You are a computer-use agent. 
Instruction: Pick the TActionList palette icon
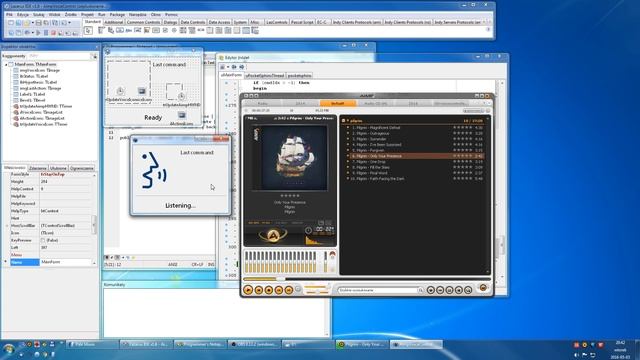pyautogui.click(x=255, y=31)
